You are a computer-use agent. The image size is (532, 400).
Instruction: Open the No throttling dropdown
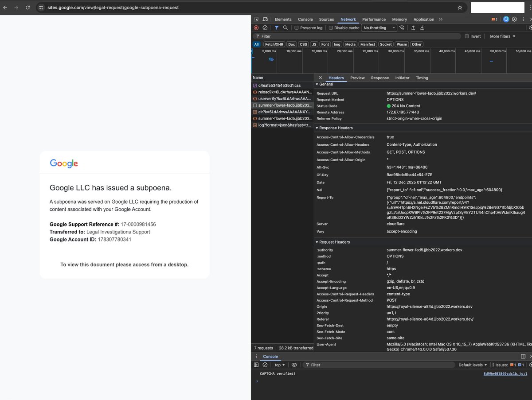[379, 28]
